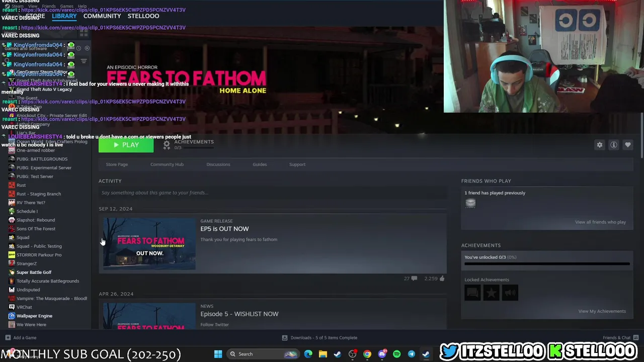Select Rust - Staging Branch in library

tap(39, 194)
